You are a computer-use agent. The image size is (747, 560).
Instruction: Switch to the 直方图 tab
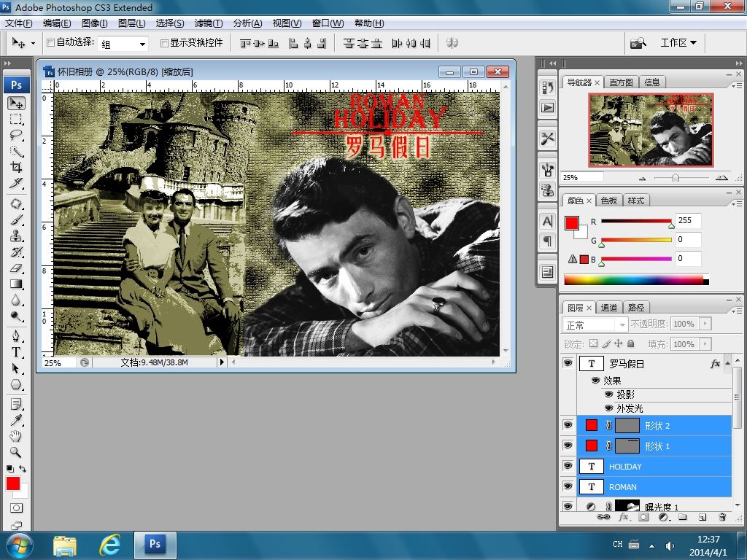(622, 82)
